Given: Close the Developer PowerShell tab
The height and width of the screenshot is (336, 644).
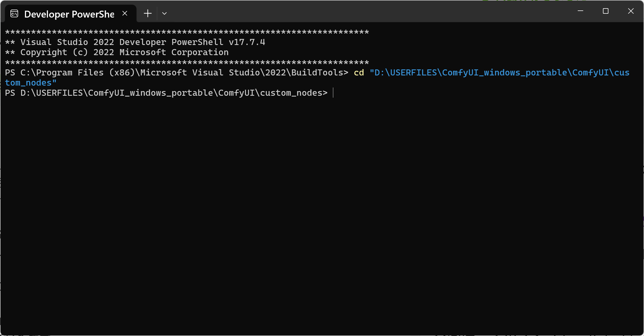Looking at the screenshot, I should click(x=125, y=13).
